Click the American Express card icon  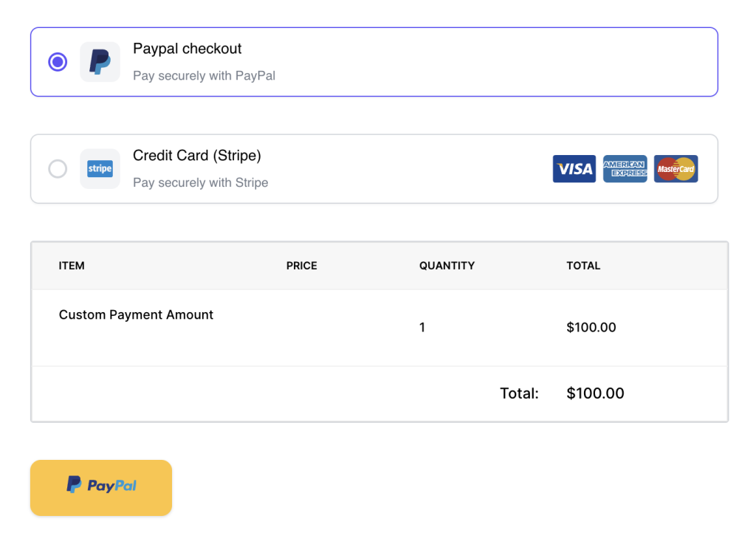point(625,168)
